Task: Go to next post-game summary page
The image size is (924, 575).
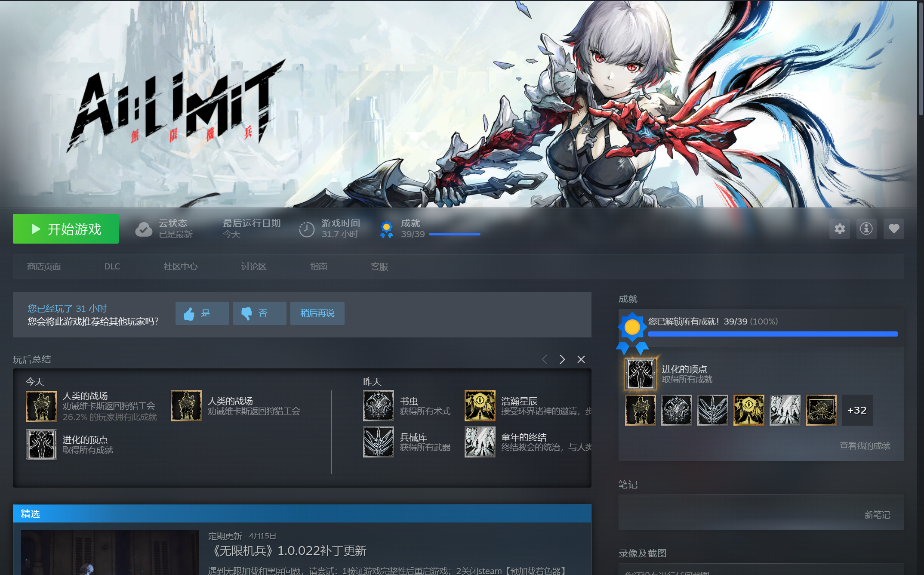Action: (x=562, y=359)
